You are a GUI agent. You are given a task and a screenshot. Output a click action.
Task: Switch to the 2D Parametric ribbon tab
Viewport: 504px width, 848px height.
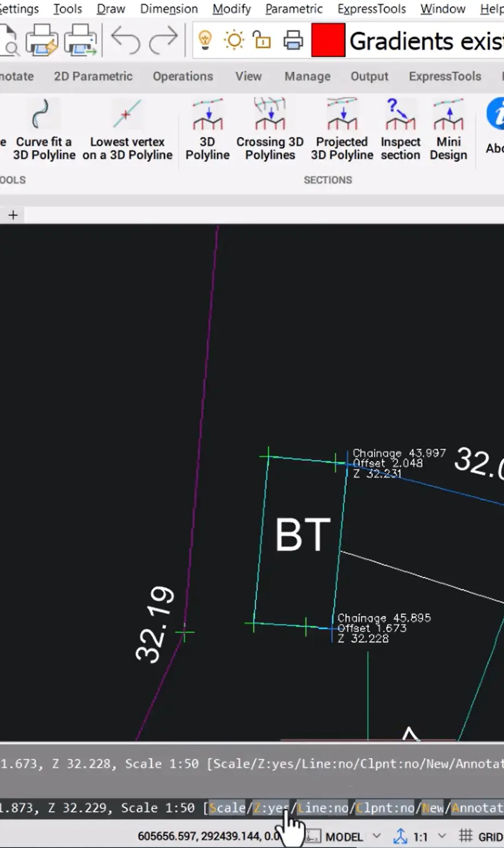point(93,76)
